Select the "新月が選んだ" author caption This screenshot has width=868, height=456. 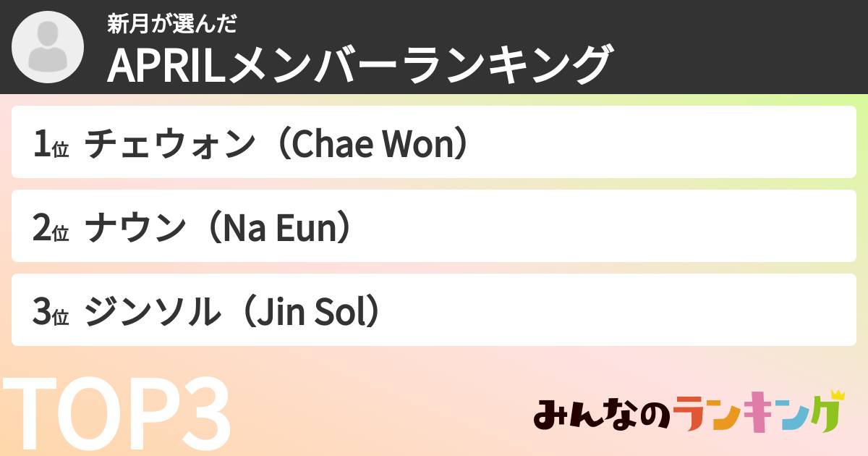tap(172, 24)
